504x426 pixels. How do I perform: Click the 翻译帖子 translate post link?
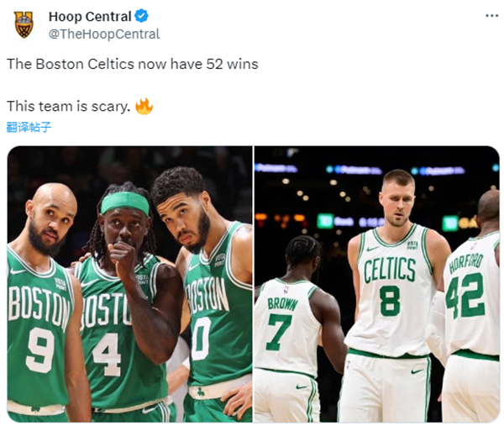[29, 128]
